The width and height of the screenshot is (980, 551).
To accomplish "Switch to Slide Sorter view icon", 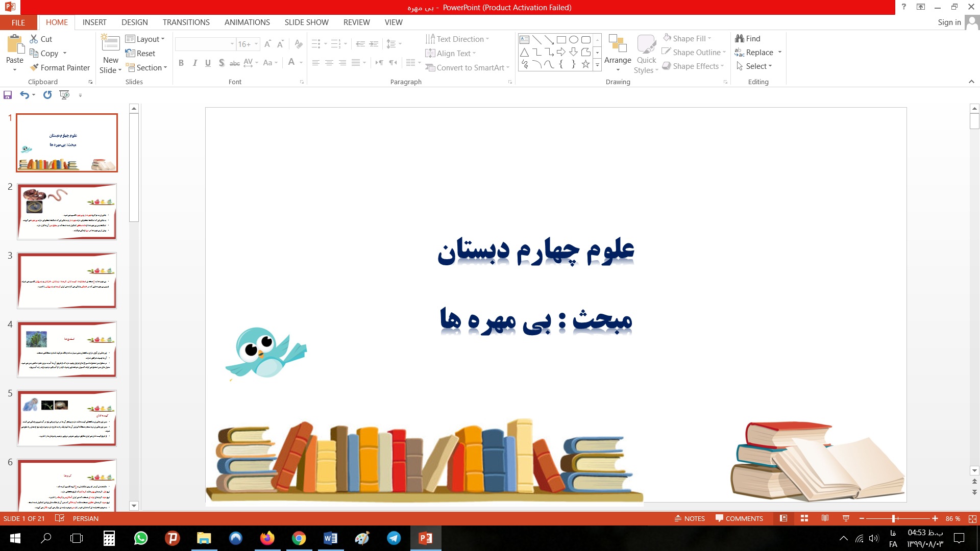I will (804, 518).
